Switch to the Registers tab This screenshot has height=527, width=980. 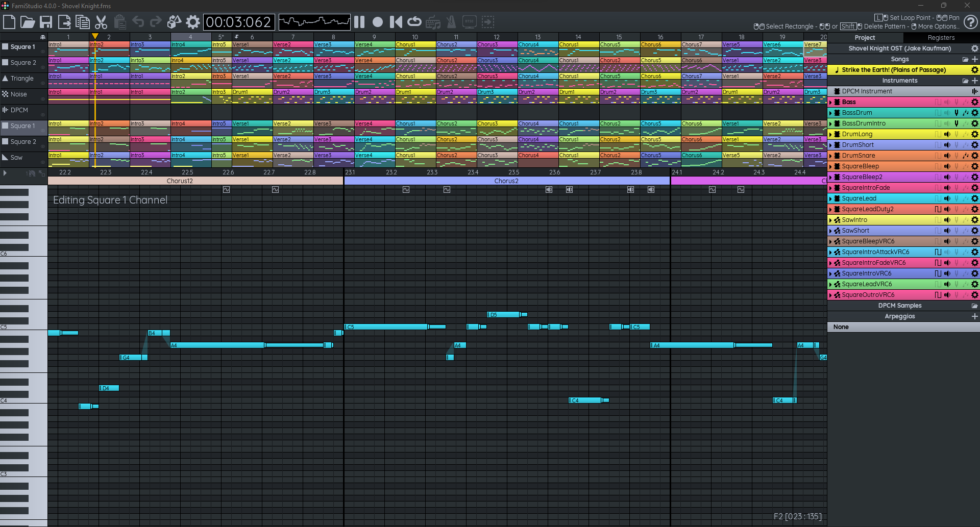coord(941,38)
